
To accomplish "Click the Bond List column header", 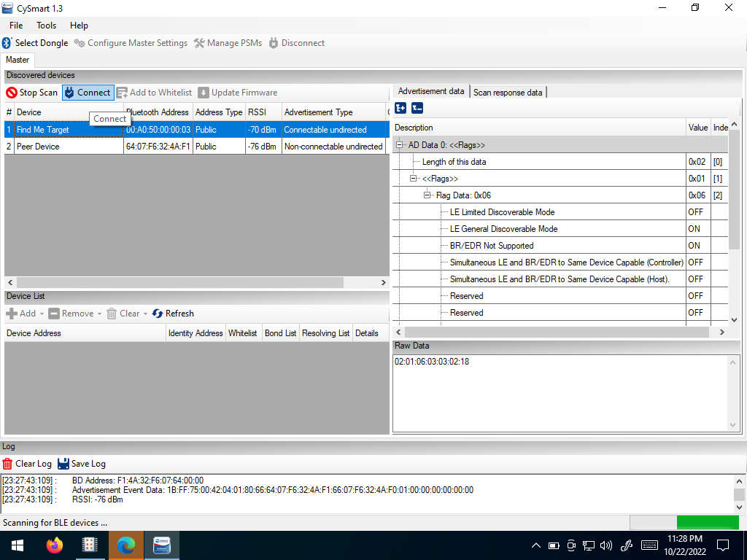I will pos(280,332).
